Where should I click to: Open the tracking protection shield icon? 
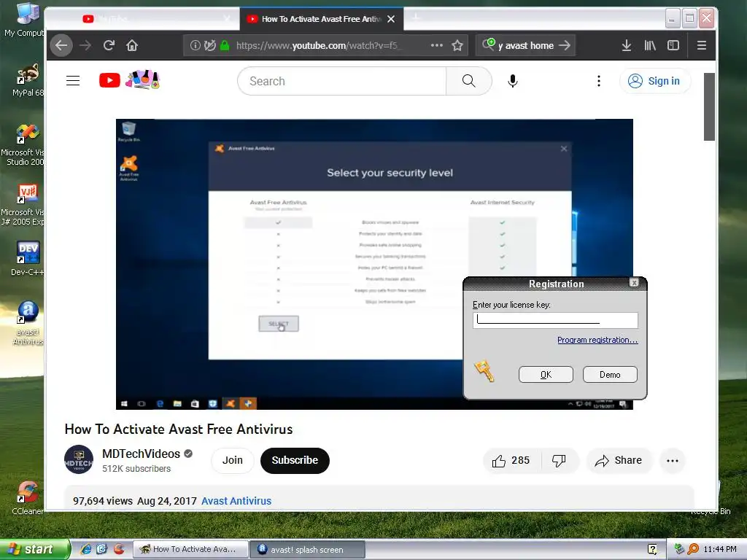click(x=209, y=45)
